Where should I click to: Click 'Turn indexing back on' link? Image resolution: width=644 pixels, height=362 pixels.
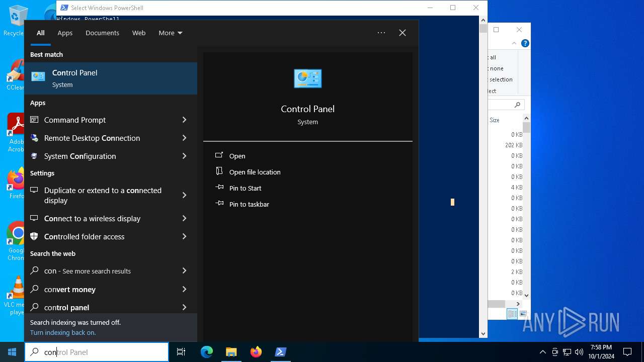pyautogui.click(x=63, y=332)
